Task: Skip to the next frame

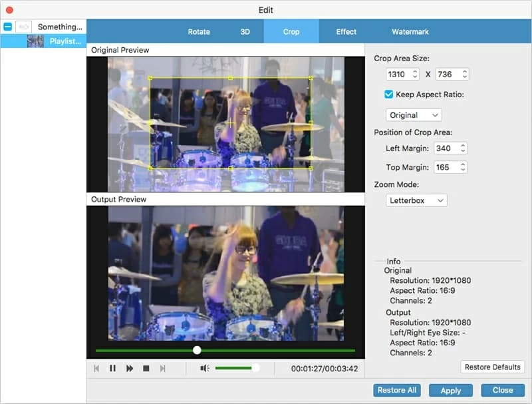Action: click(162, 368)
